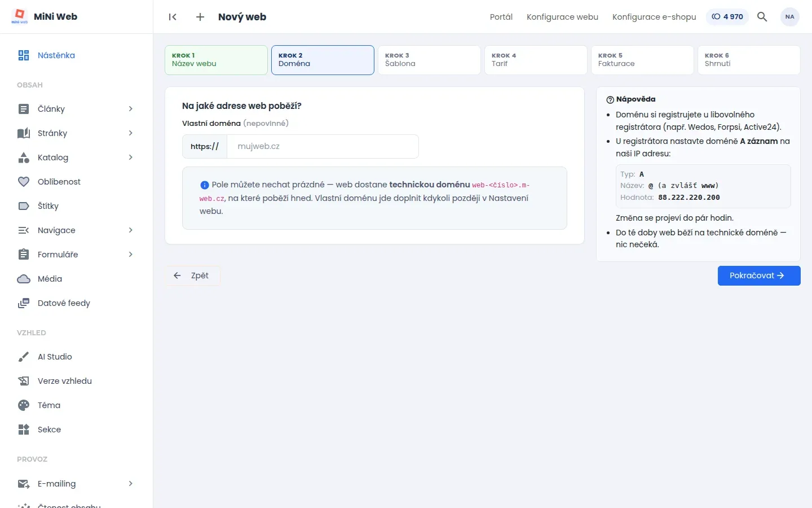Screen dimensions: 812x508
Task: Click the Vlastní doména input field
Action: [323, 146]
